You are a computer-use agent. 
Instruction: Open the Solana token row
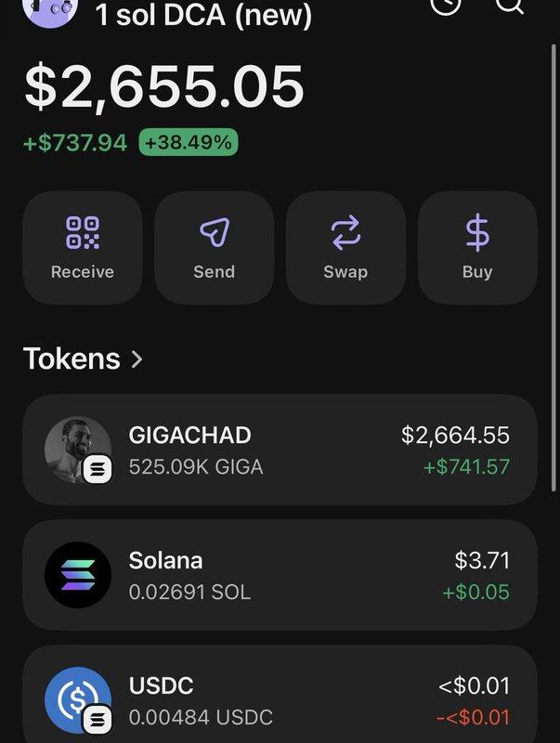[280, 575]
